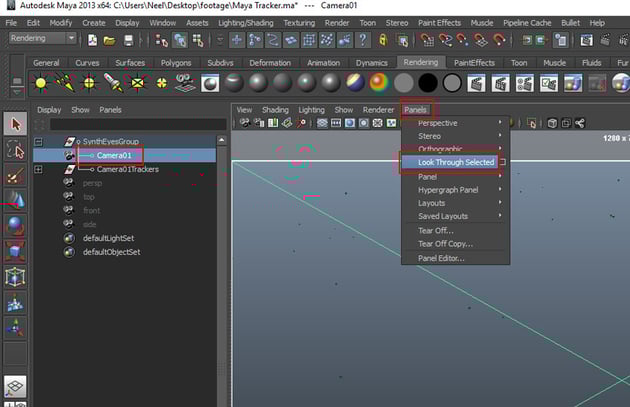630x407 pixels.
Task: Toggle the Resolution Gate viewport icon
Action: tap(350, 123)
